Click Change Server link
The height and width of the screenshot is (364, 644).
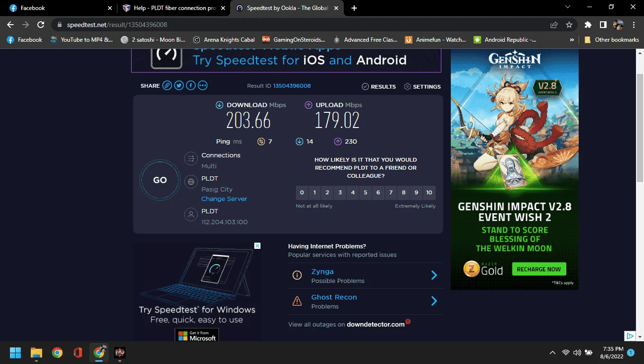click(224, 199)
